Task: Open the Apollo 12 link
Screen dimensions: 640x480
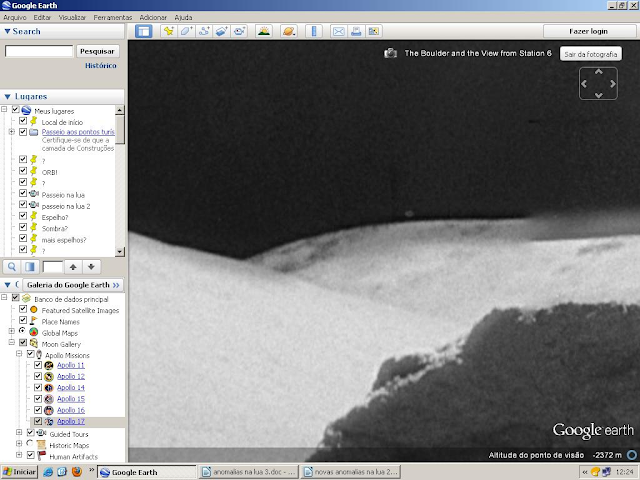Action: point(71,376)
